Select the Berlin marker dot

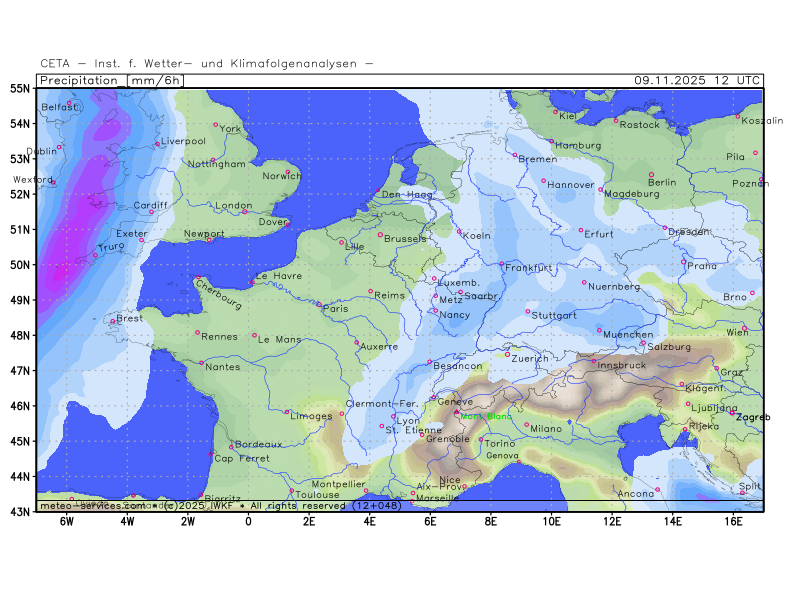(x=651, y=175)
